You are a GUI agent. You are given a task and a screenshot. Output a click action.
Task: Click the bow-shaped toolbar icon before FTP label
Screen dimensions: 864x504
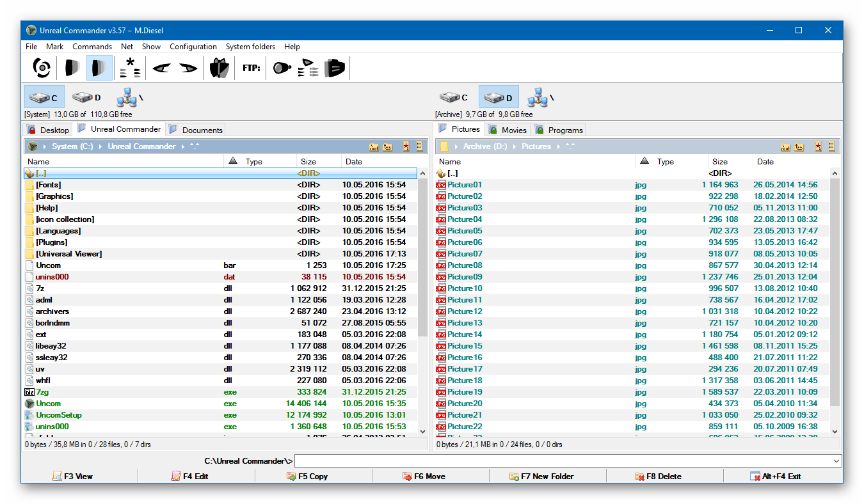[x=219, y=68]
